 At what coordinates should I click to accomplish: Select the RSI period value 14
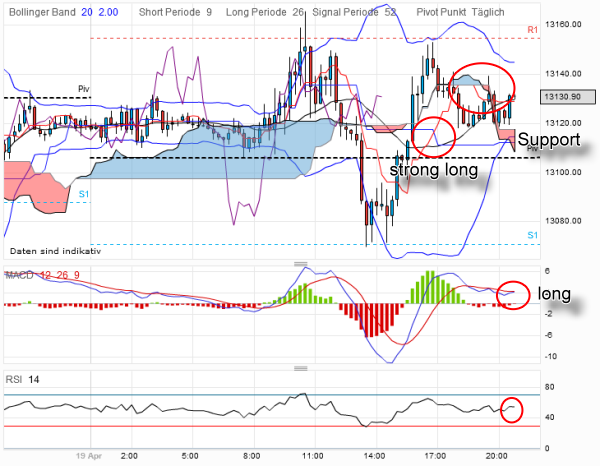(x=34, y=380)
